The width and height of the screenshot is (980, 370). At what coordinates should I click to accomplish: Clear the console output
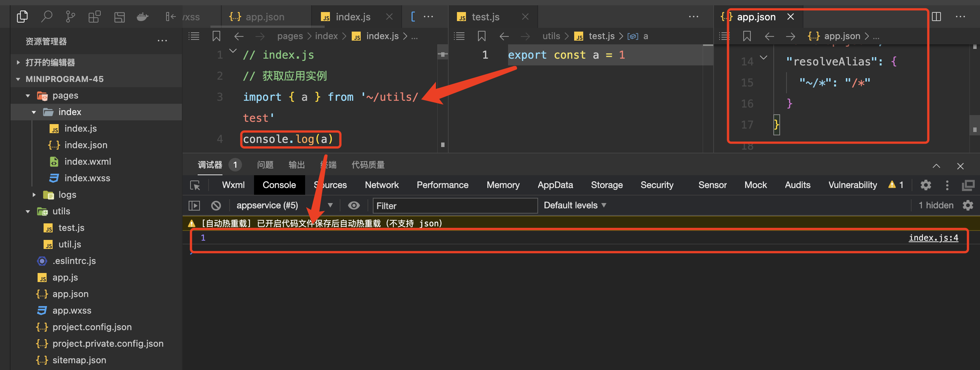[216, 206]
